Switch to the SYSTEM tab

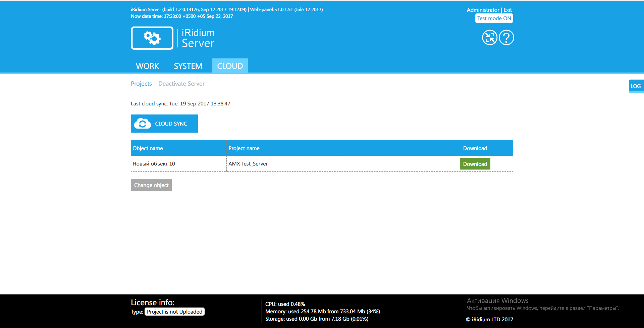pos(188,66)
